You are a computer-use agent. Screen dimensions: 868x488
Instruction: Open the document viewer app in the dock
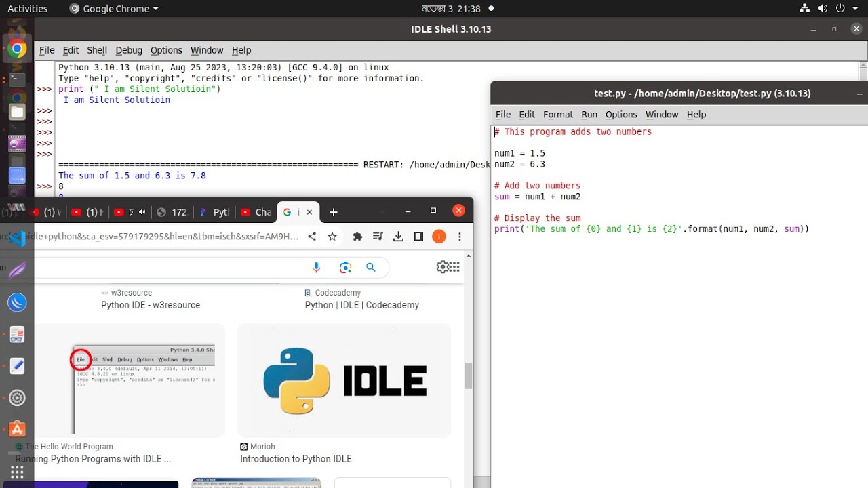[x=18, y=334]
